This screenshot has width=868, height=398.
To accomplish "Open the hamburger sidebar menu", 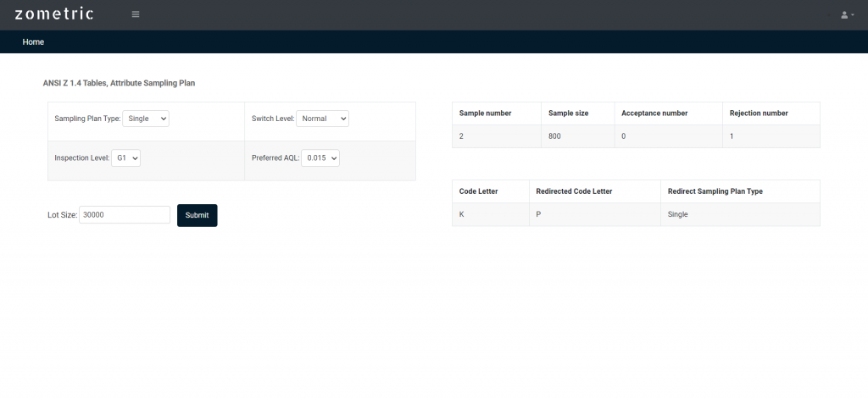I will click(x=136, y=14).
